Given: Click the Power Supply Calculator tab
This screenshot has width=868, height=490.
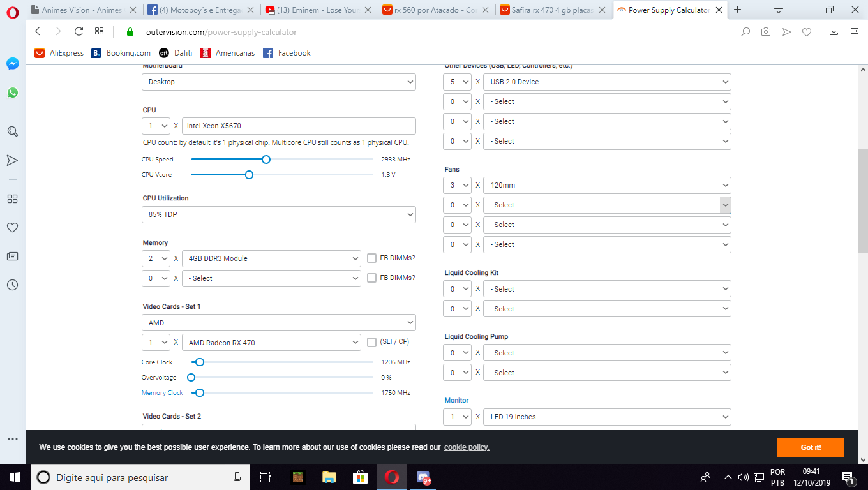Looking at the screenshot, I should (x=670, y=10).
